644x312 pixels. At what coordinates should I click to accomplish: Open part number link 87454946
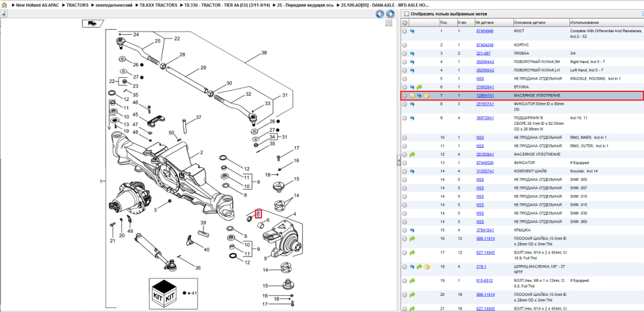[485, 31]
